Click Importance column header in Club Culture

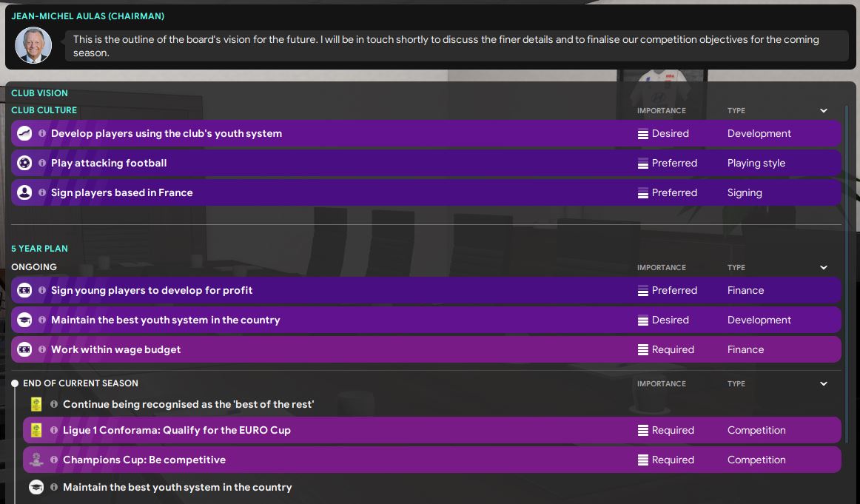pyautogui.click(x=661, y=111)
